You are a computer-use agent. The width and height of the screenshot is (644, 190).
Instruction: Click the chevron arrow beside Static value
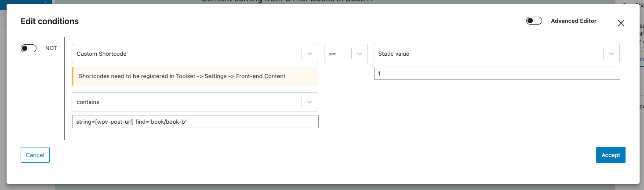click(x=611, y=54)
